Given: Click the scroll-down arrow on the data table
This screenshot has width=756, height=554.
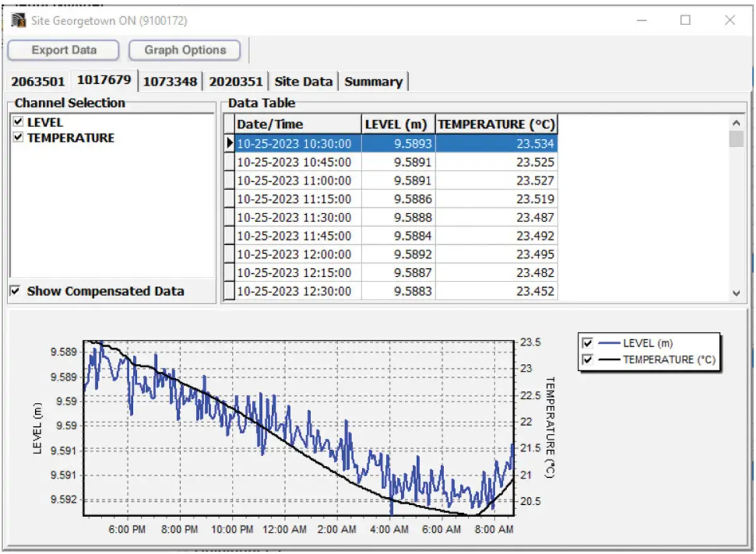Looking at the screenshot, I should click(737, 292).
